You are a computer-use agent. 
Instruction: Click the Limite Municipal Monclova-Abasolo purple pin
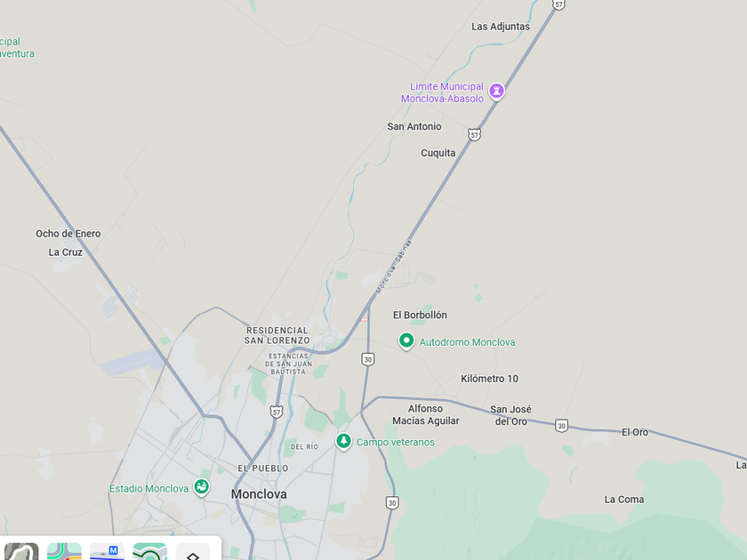496,91
